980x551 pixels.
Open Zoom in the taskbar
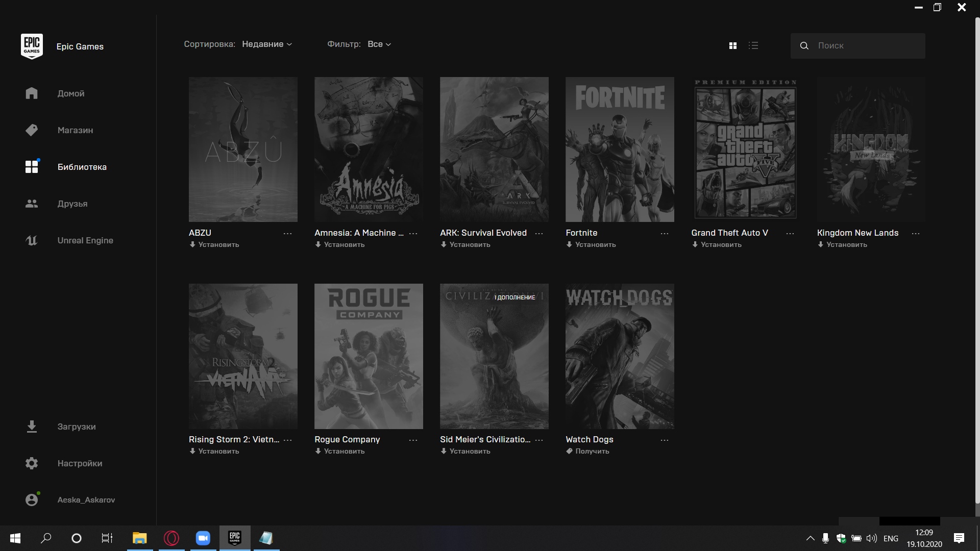(203, 538)
